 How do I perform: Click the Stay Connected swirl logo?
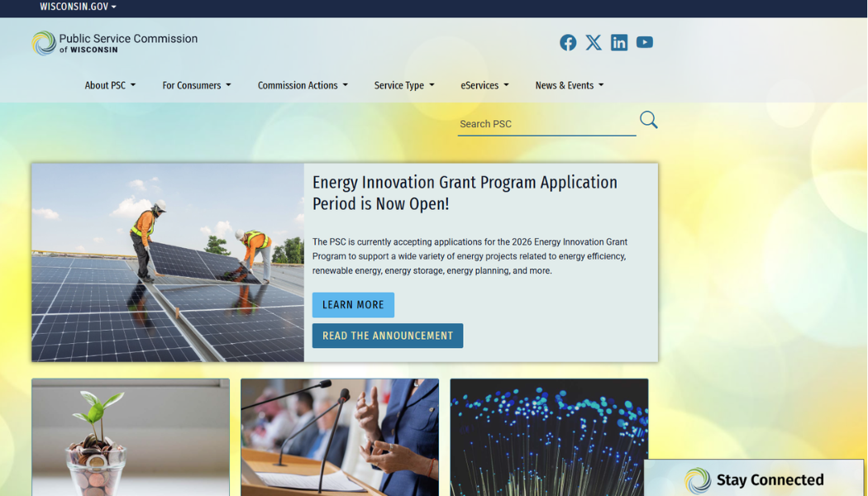click(x=698, y=480)
